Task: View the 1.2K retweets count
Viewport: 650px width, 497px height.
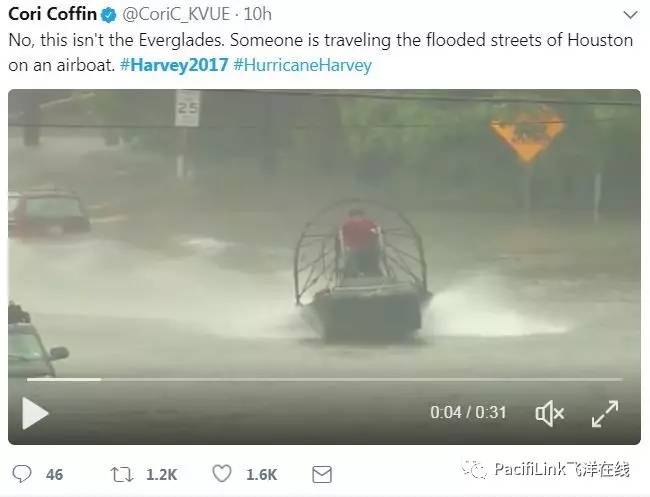Action: coord(162,475)
